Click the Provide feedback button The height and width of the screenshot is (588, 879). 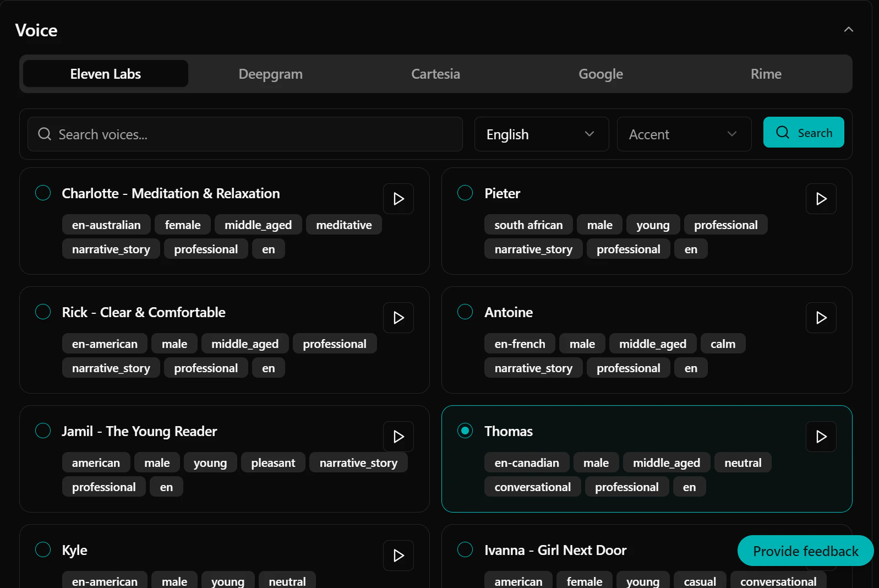tap(805, 551)
